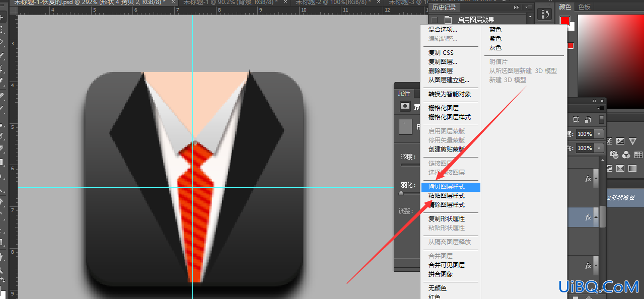Open the 历史记录 panel tab

(x=444, y=8)
